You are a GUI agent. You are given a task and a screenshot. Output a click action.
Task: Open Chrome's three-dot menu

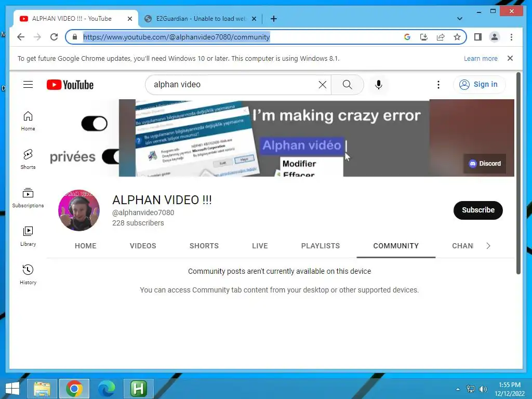(x=511, y=37)
